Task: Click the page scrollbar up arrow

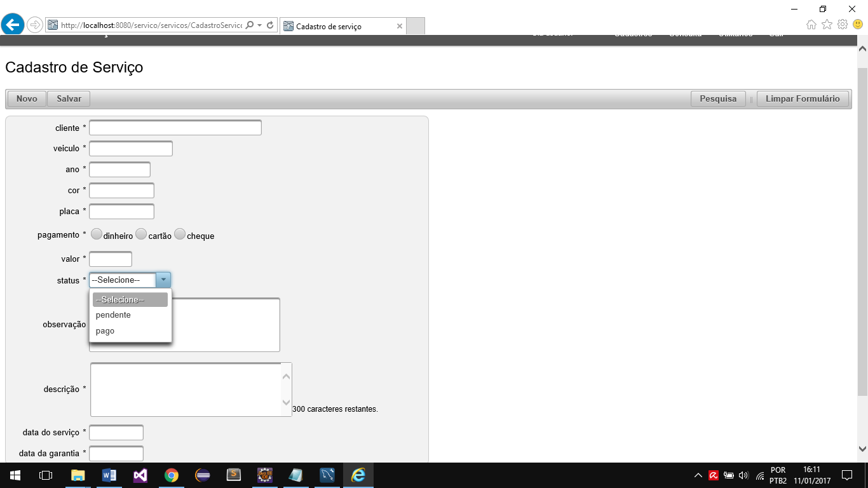Action: (862, 48)
